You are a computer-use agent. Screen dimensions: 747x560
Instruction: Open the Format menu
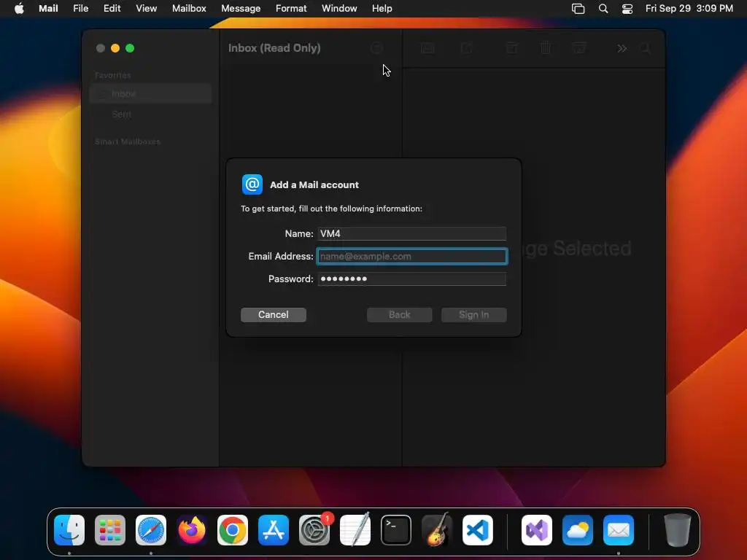click(x=291, y=8)
